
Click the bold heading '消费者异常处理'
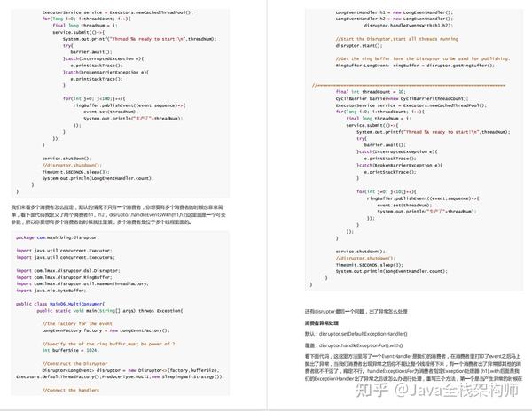(322, 323)
